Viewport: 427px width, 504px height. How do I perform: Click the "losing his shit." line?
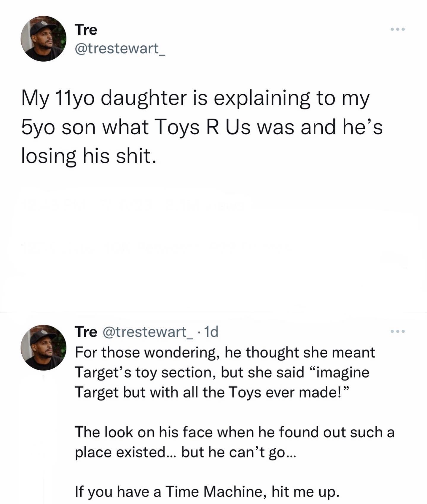coord(88,156)
